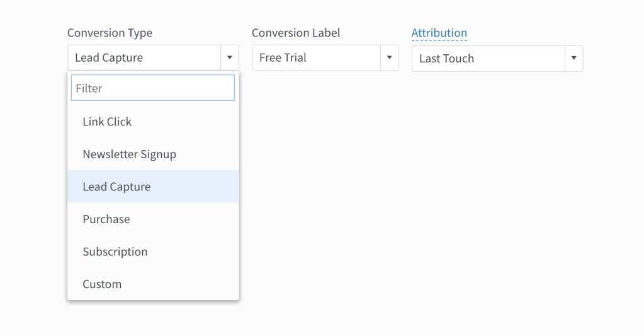This screenshot has width=644, height=336.
Task: Click the underlined Attribution link
Action: point(439,33)
